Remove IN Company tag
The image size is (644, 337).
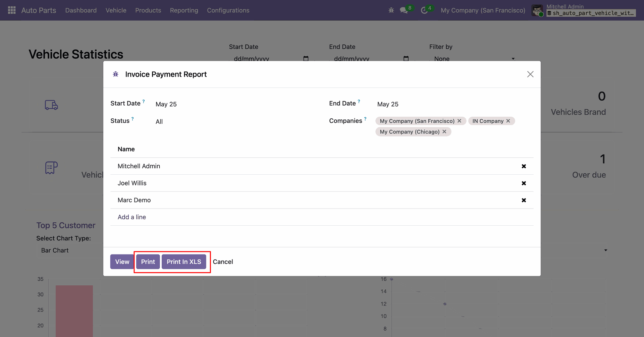tap(508, 121)
